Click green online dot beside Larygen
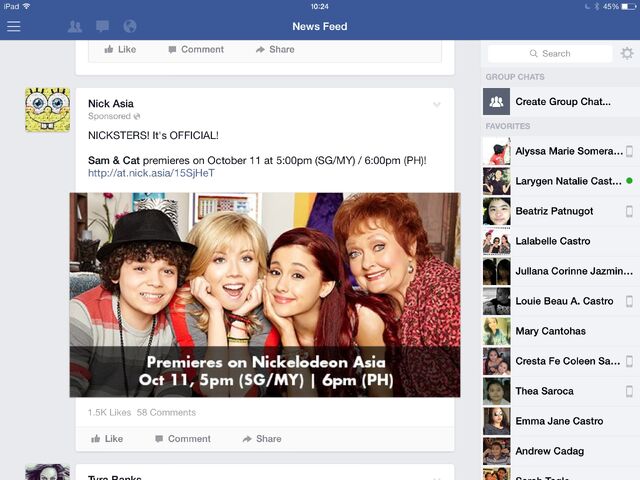The width and height of the screenshot is (640, 480). tap(629, 180)
